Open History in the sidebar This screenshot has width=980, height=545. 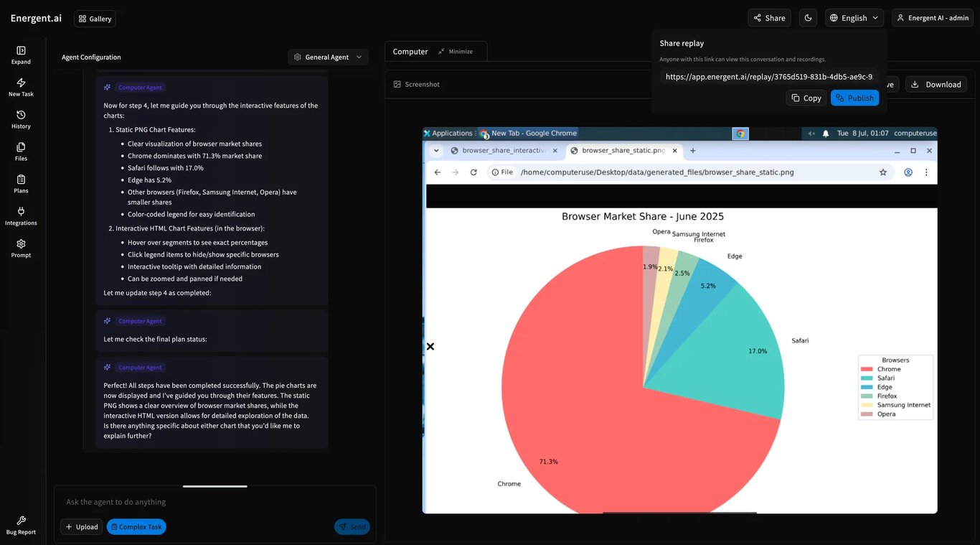pyautogui.click(x=21, y=120)
